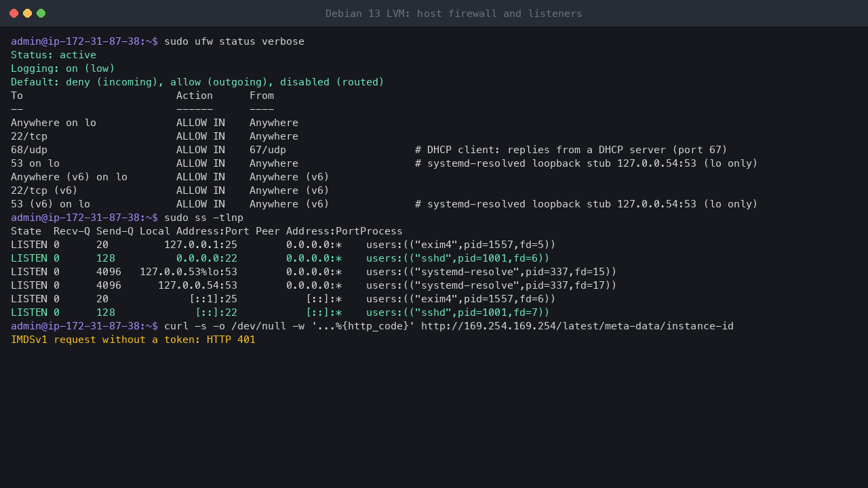Click the '53 (v6) on lo' rule entry
This screenshot has height=488, width=868.
click(51, 204)
